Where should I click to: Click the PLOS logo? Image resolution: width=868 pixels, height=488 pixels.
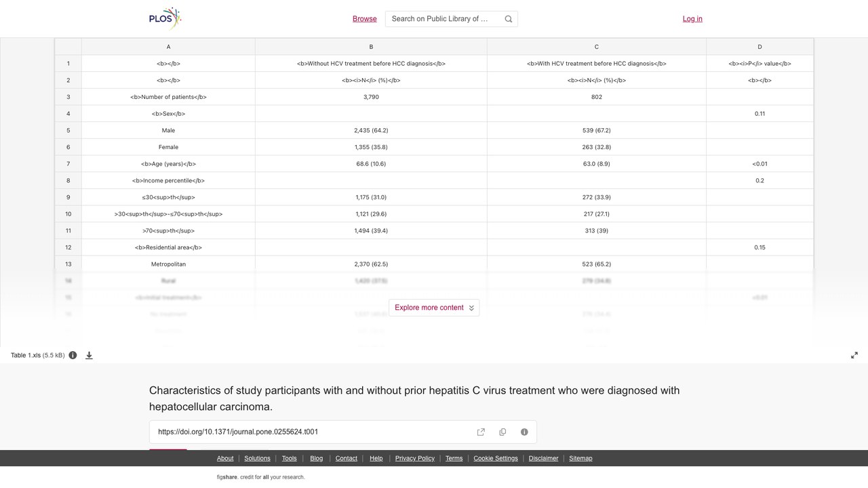coord(165,19)
